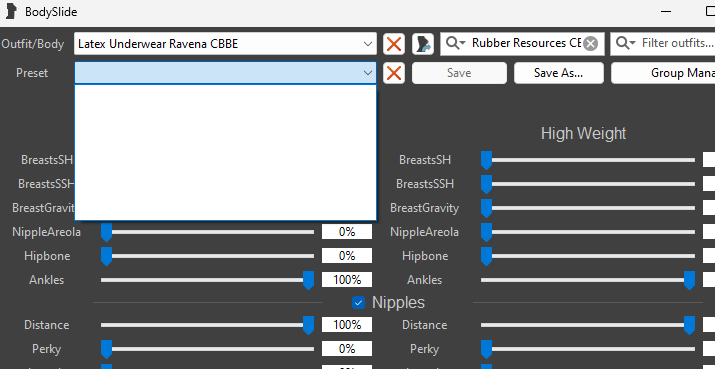715x369 pixels.
Task: Delete the current outfit with the red X
Action: [x=394, y=44]
